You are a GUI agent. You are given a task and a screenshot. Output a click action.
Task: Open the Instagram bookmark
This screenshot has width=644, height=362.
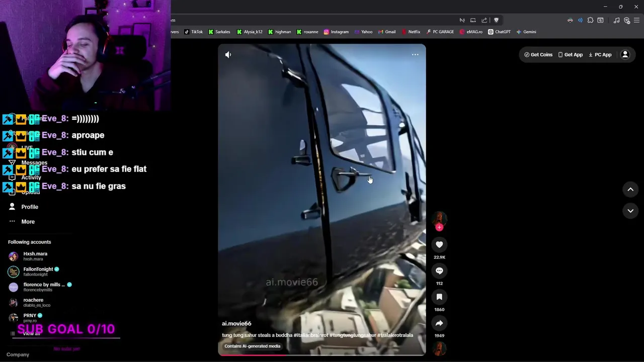point(336,32)
